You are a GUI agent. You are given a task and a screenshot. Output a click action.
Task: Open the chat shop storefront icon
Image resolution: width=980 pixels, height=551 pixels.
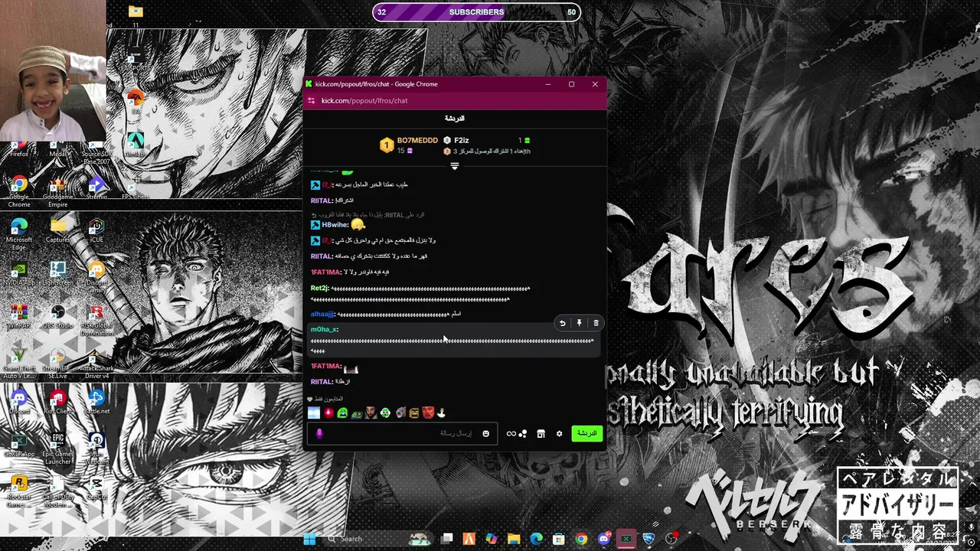tap(541, 434)
